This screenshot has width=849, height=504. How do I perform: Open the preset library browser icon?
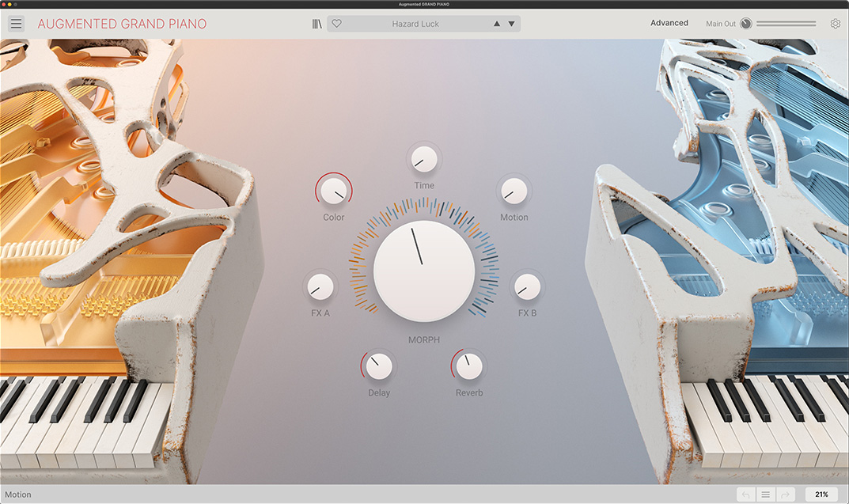click(x=316, y=23)
